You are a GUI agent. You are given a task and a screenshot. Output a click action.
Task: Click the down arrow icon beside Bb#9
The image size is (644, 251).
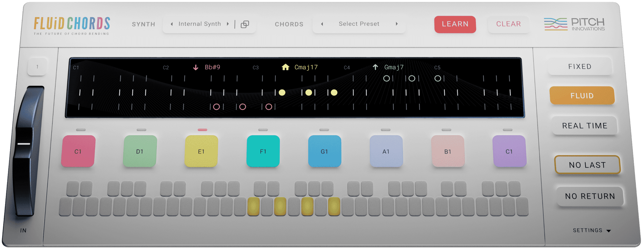195,67
